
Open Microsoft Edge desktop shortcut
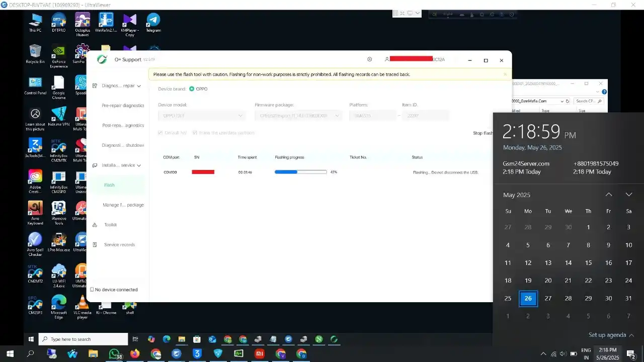[x=58, y=307]
